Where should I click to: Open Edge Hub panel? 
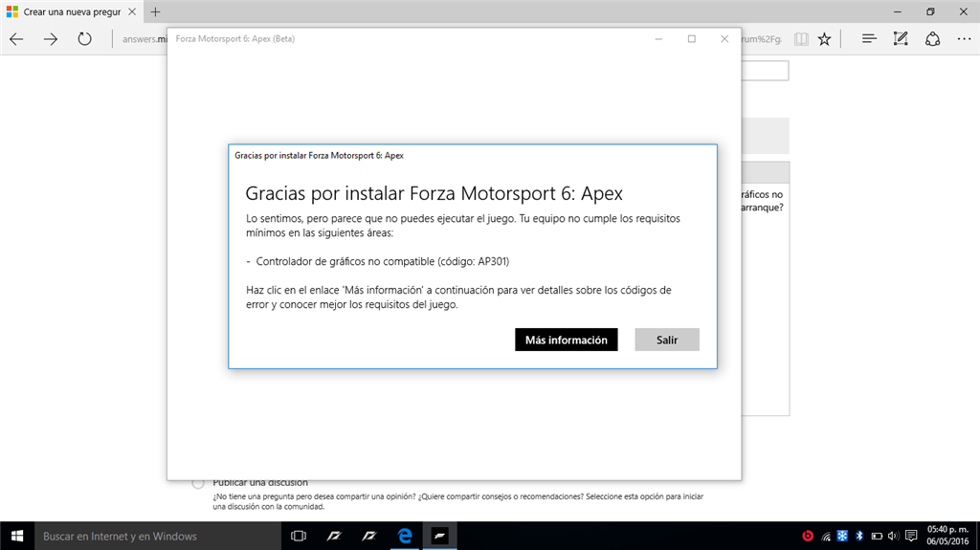(869, 39)
